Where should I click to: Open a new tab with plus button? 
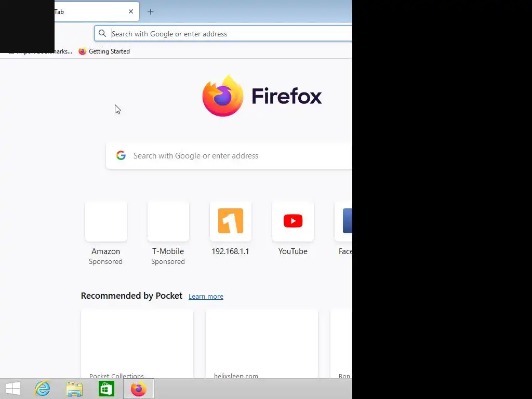pos(150,12)
